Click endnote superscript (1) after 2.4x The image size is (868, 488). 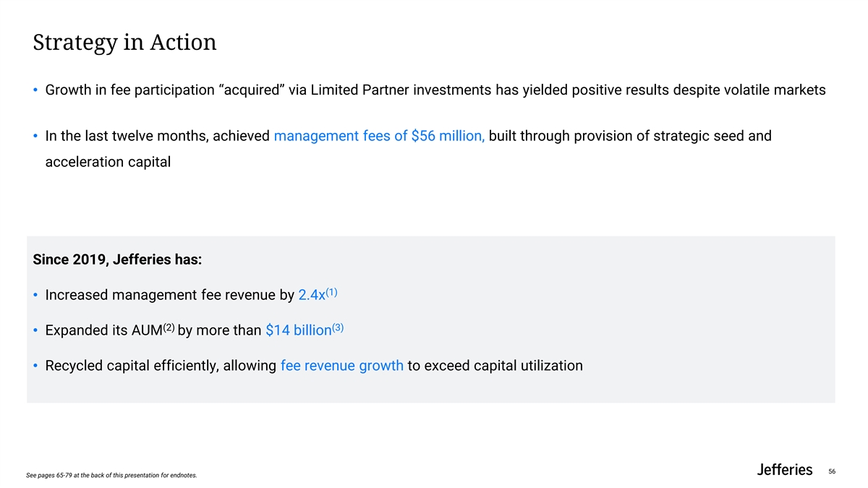coord(332,291)
